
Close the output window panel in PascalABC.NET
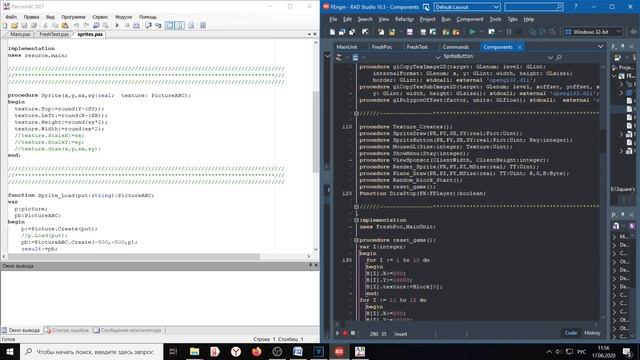tap(316, 265)
